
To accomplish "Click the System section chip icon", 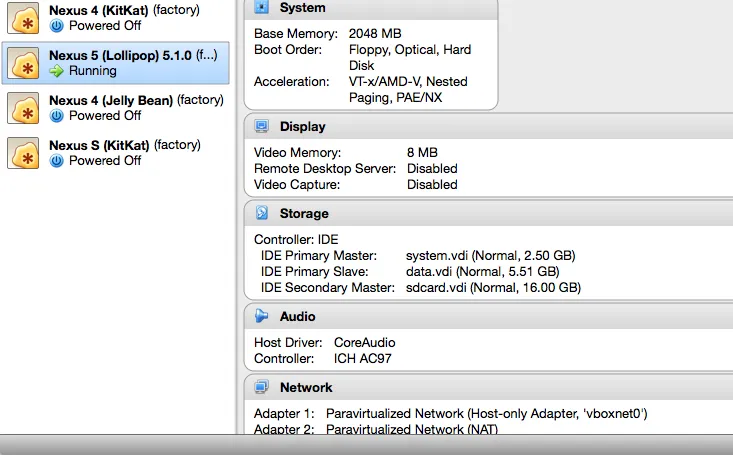I will [x=262, y=7].
